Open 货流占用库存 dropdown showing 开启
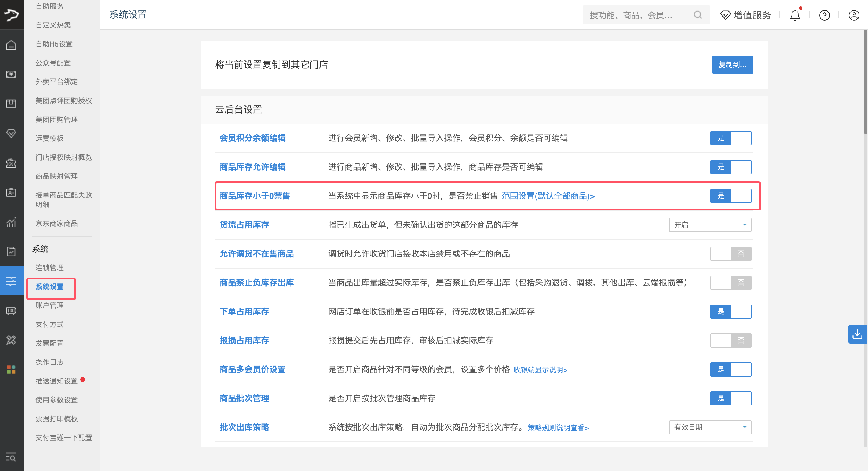This screenshot has width=868, height=471. 710,225
